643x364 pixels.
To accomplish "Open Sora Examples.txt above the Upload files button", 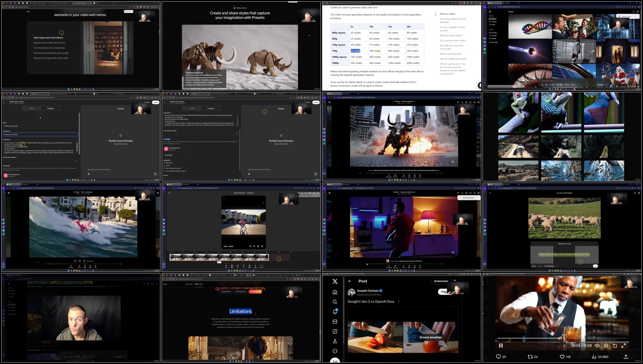I will point(175,149).
